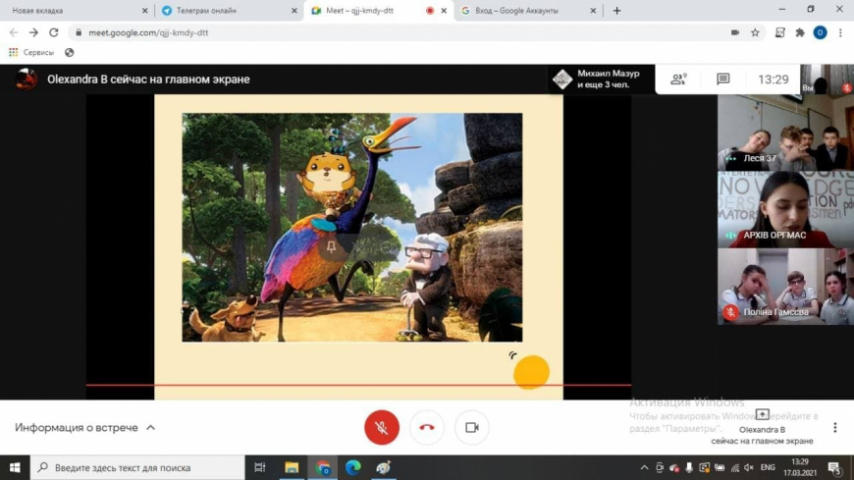Bookmark this page with the star
This screenshot has width=854, height=480.
pyautogui.click(x=755, y=32)
